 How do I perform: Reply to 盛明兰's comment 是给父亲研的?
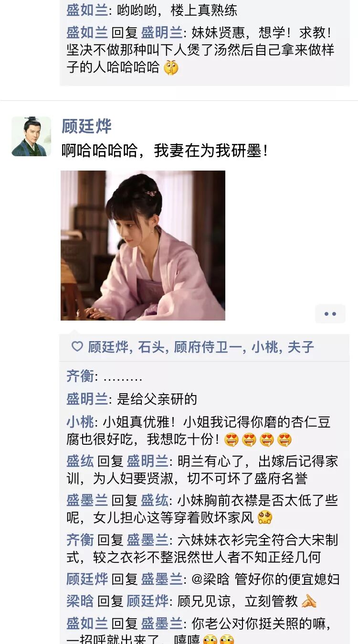tap(132, 399)
